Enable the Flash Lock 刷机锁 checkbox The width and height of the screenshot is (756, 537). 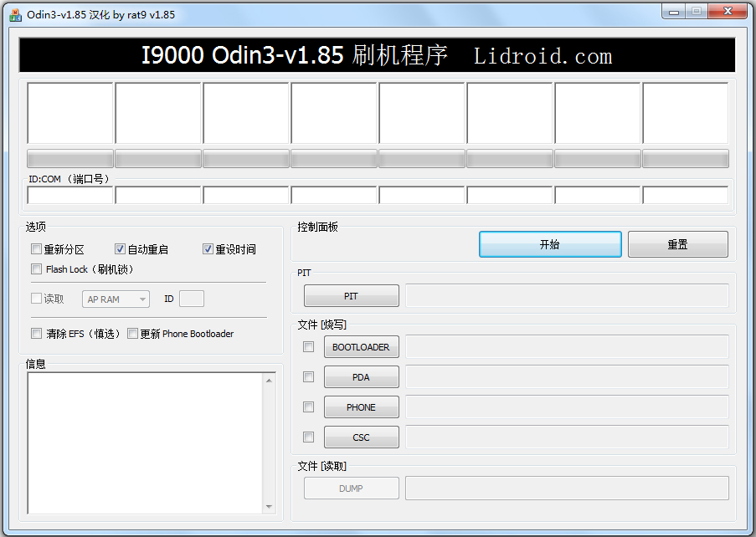pos(36,268)
